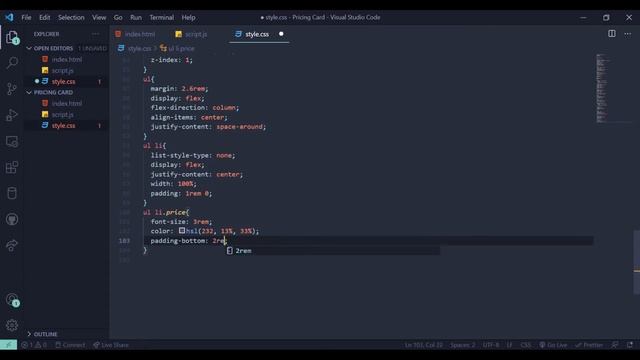Click the notifications bell in status bar
Screen dimensions: 640x360
pyautogui.click(x=630, y=345)
